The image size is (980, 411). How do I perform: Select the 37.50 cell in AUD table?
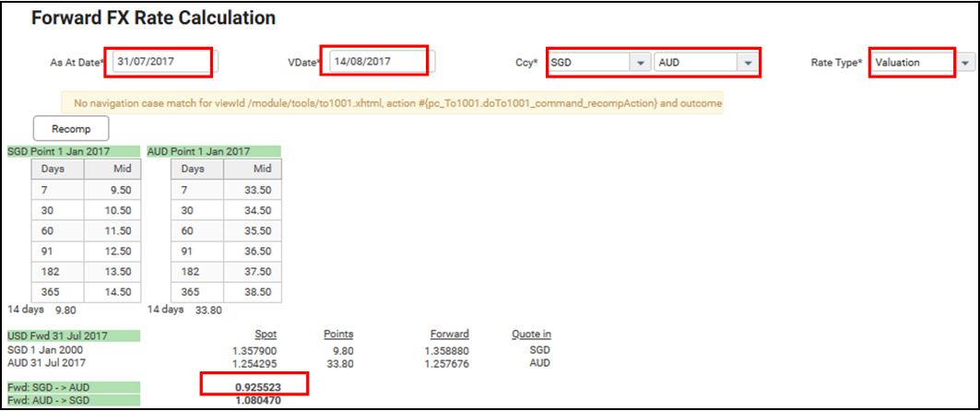pyautogui.click(x=253, y=273)
